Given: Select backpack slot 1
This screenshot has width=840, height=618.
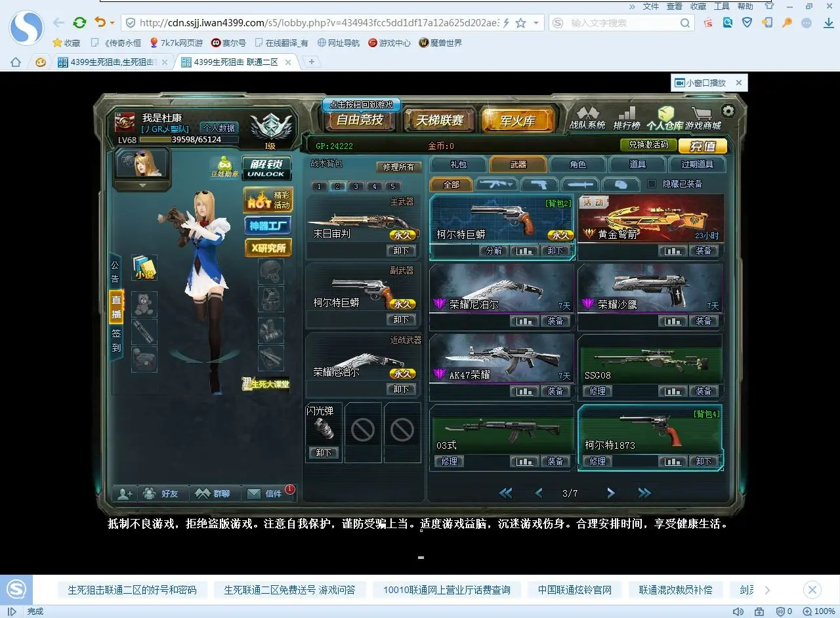Looking at the screenshot, I should click(320, 186).
